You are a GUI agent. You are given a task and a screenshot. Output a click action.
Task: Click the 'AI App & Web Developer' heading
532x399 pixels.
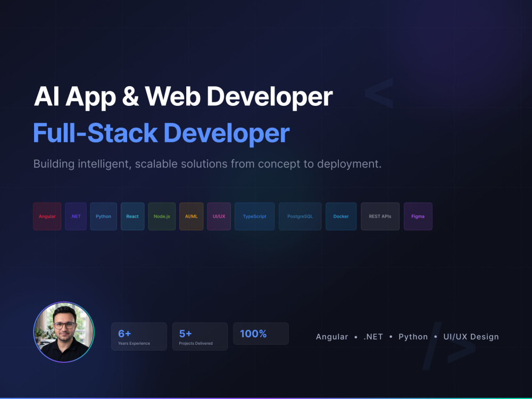click(183, 97)
